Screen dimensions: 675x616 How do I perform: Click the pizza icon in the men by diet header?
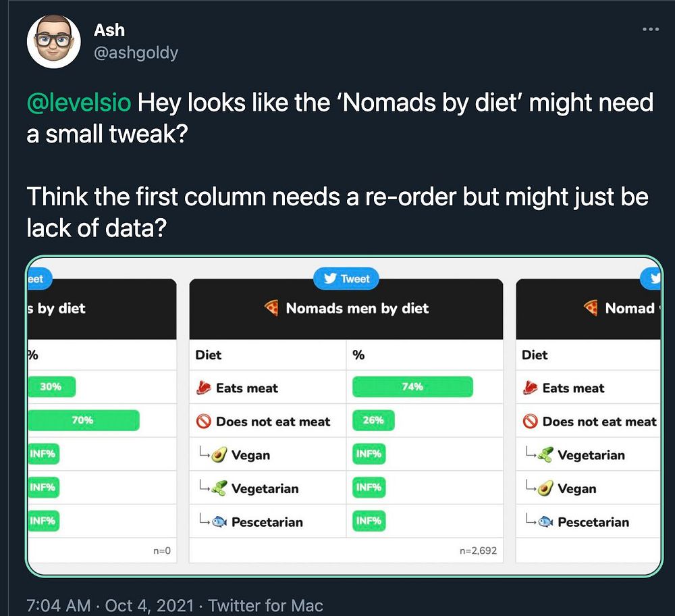[271, 309]
